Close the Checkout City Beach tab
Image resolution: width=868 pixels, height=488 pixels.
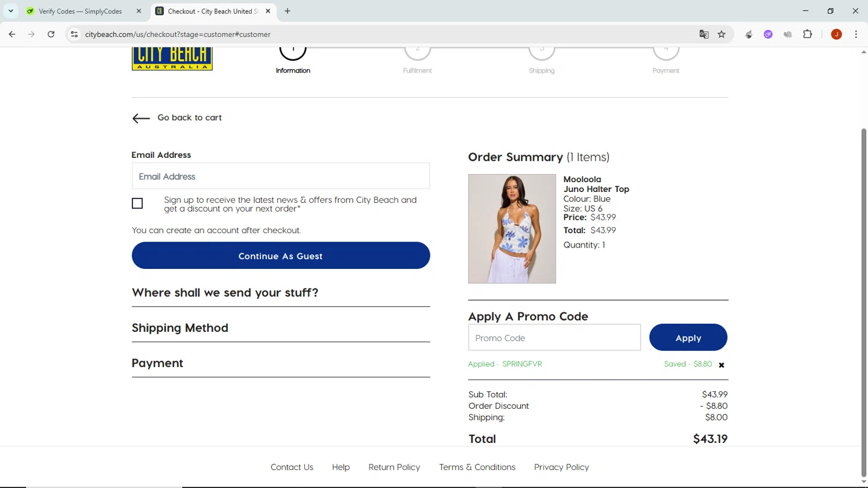tap(268, 11)
